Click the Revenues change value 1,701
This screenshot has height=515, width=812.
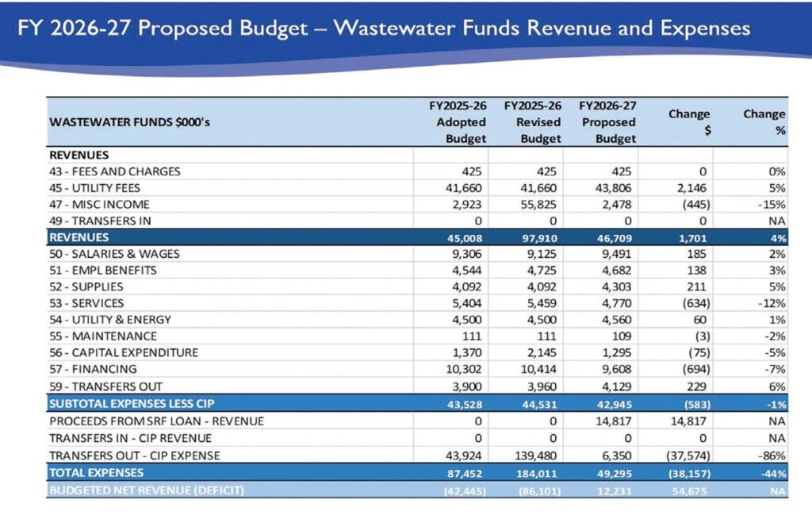click(692, 238)
